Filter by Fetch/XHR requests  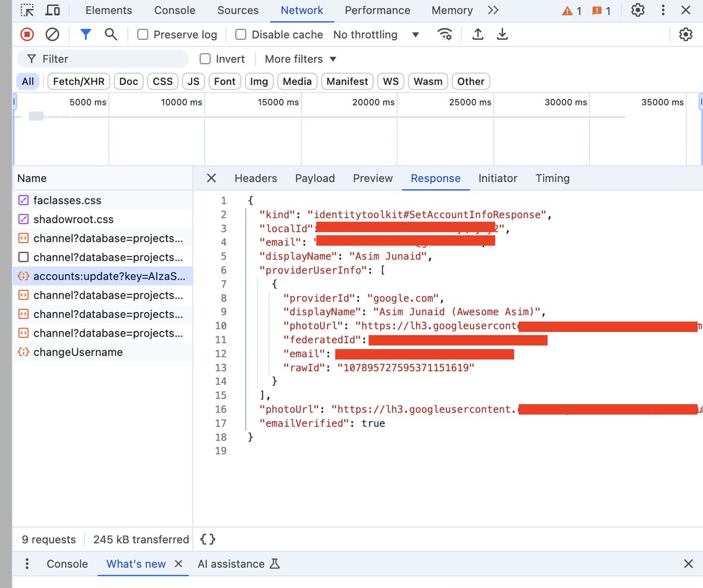(x=79, y=81)
